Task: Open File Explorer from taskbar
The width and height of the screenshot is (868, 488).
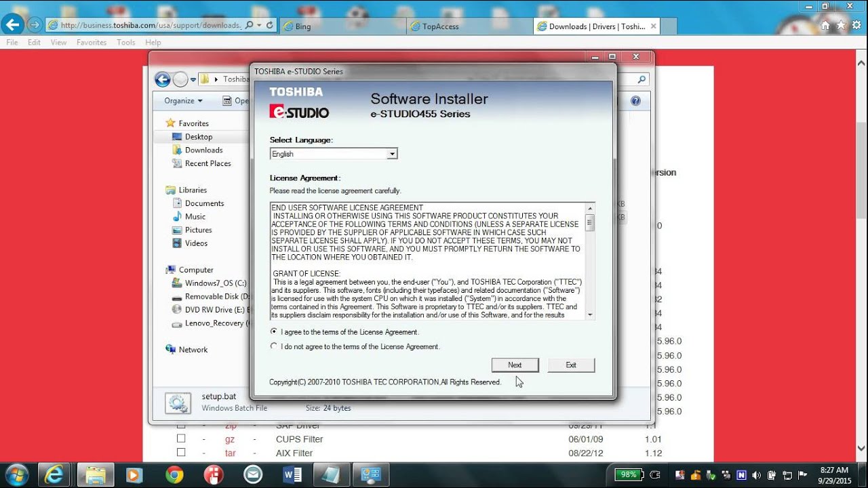Action: tap(95, 474)
